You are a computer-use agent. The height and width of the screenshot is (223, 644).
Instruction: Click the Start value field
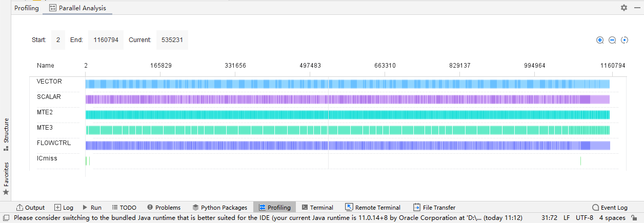click(58, 40)
